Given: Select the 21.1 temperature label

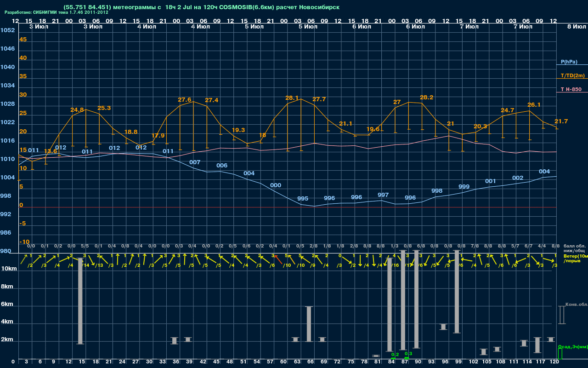Looking at the screenshot, I should [x=345, y=123].
